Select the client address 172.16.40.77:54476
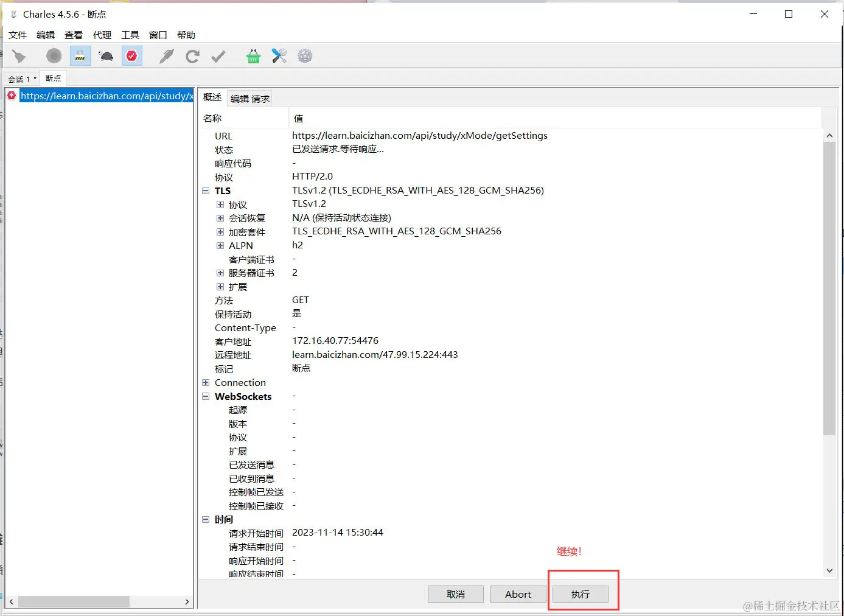The image size is (844, 616). point(335,341)
